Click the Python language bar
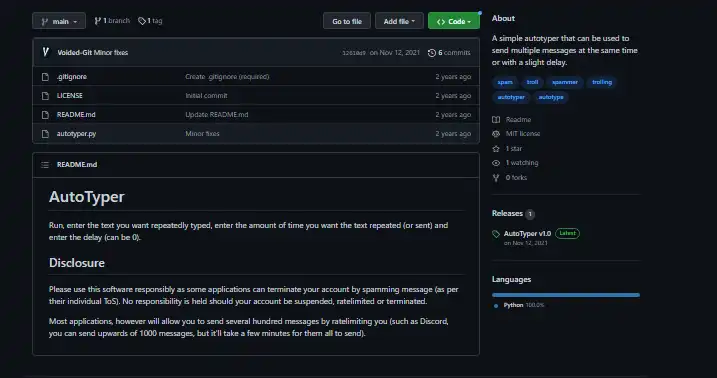 pyautogui.click(x=566, y=295)
